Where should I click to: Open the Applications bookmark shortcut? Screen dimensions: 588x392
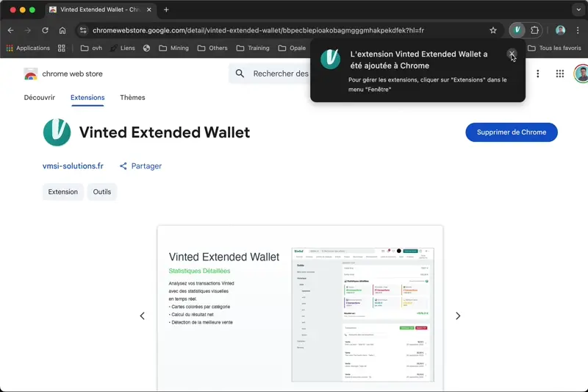coord(28,48)
